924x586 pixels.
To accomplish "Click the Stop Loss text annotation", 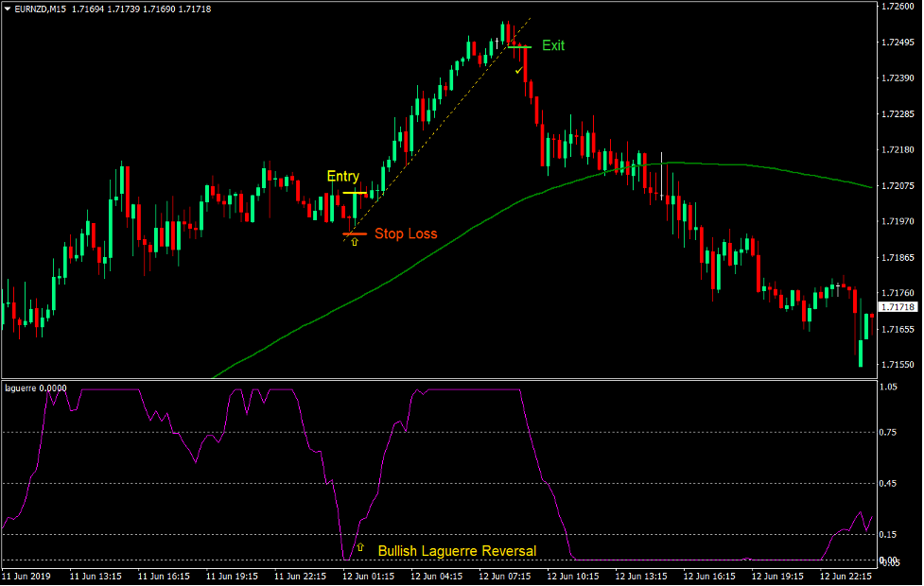I will pos(407,233).
